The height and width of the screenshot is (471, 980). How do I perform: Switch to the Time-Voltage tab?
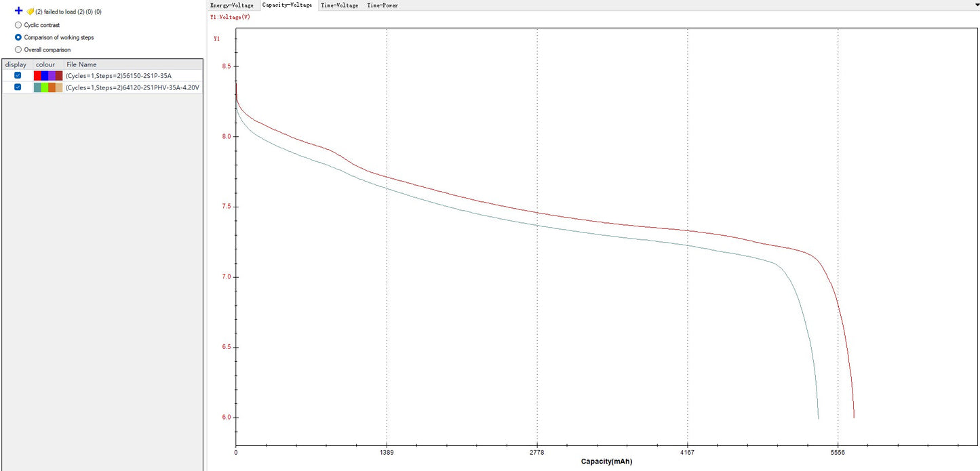339,5
